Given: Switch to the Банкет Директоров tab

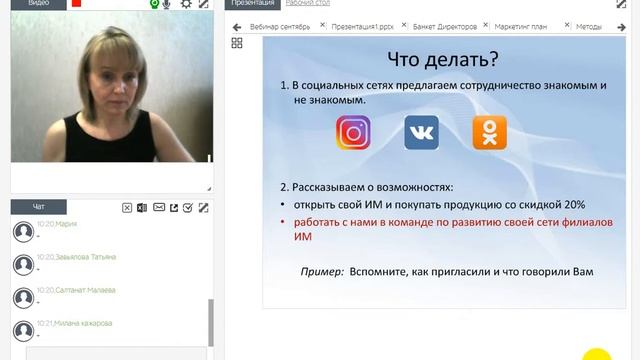Looking at the screenshot, I should [445, 27].
